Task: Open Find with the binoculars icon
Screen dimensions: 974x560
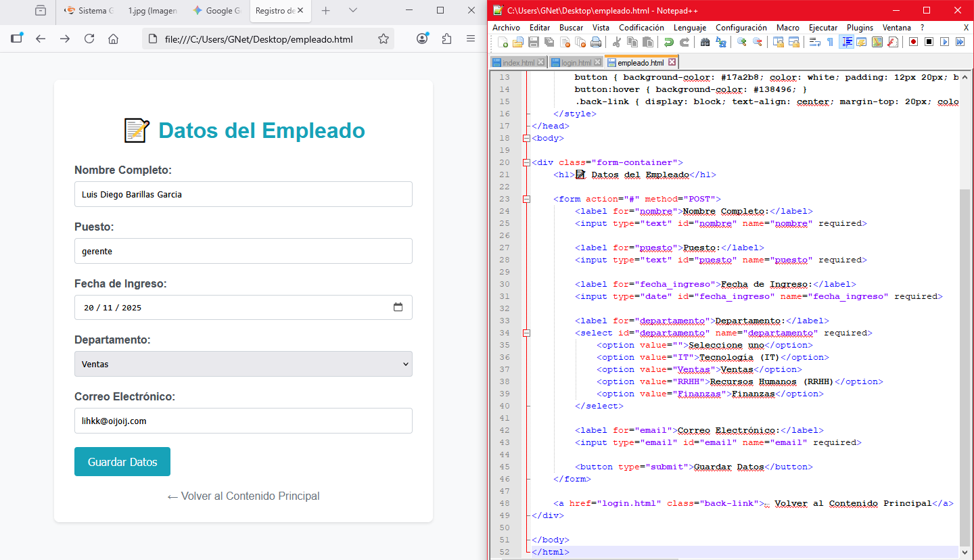Action: point(705,42)
